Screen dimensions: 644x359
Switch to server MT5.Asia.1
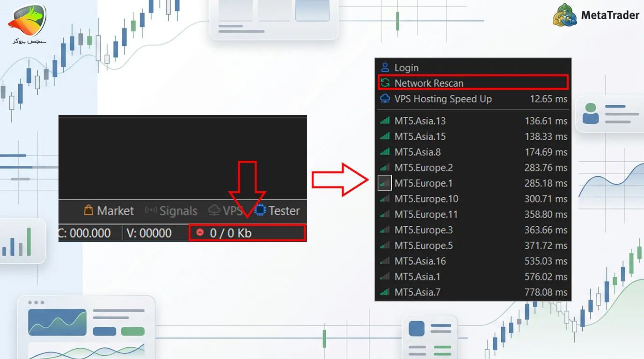tap(473, 277)
